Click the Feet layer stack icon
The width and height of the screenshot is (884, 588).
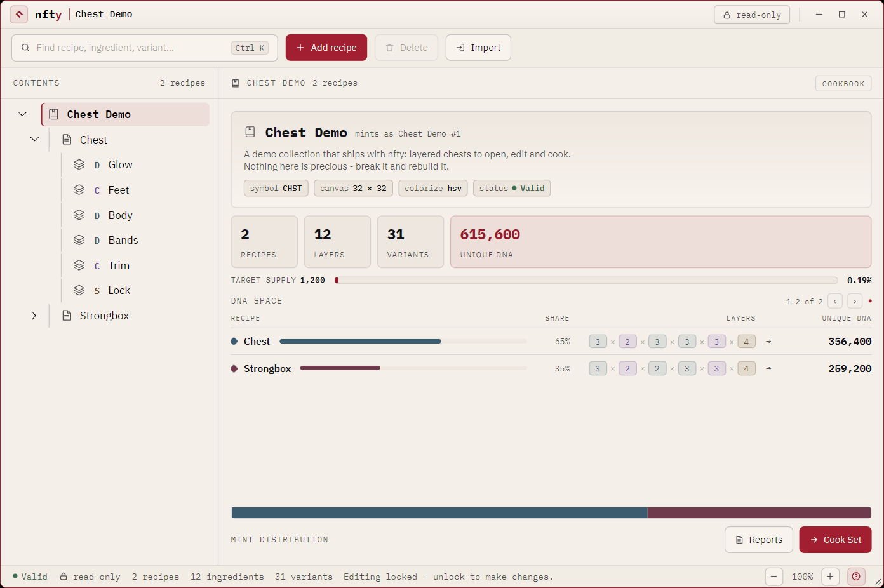tap(79, 190)
